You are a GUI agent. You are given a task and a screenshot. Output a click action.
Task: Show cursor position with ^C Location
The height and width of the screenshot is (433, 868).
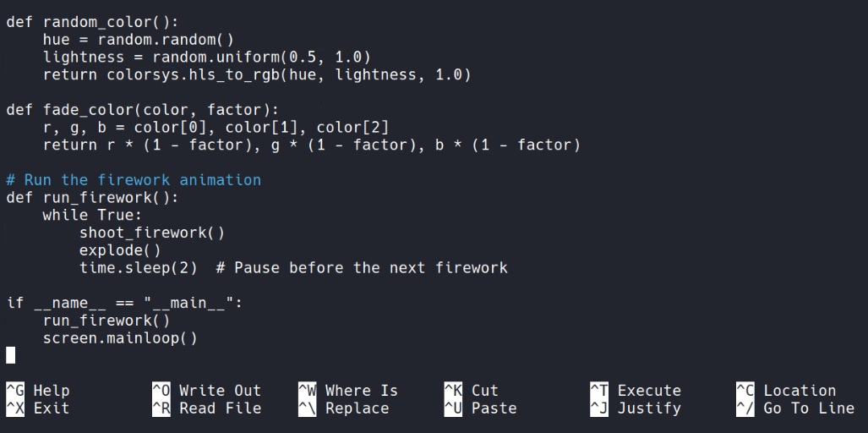tap(786, 391)
